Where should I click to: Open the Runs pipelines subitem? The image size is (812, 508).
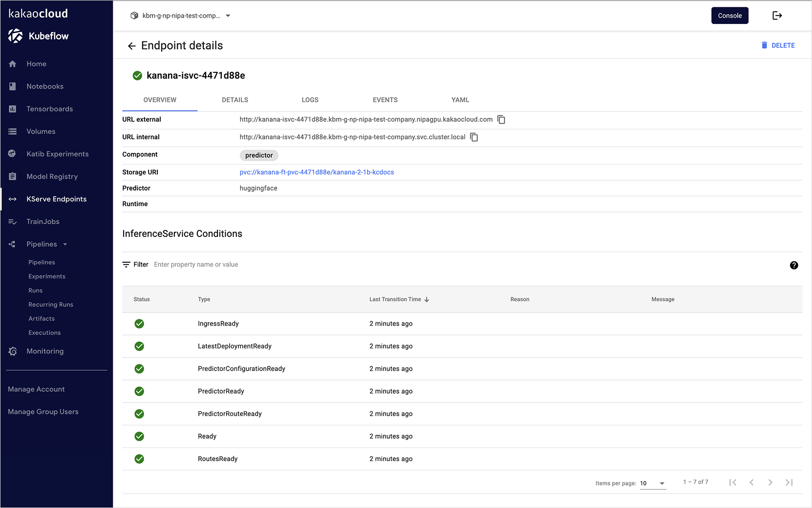[x=36, y=291]
